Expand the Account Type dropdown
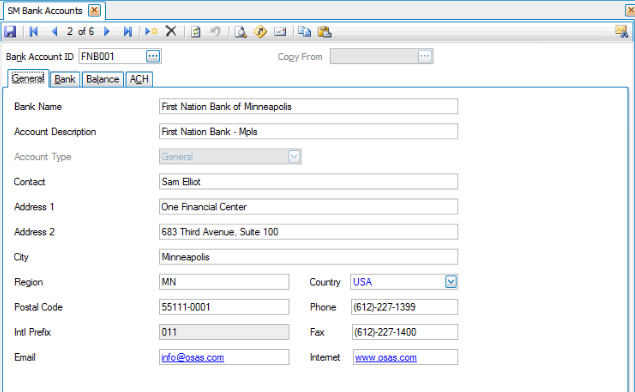The width and height of the screenshot is (635, 392). [294, 156]
